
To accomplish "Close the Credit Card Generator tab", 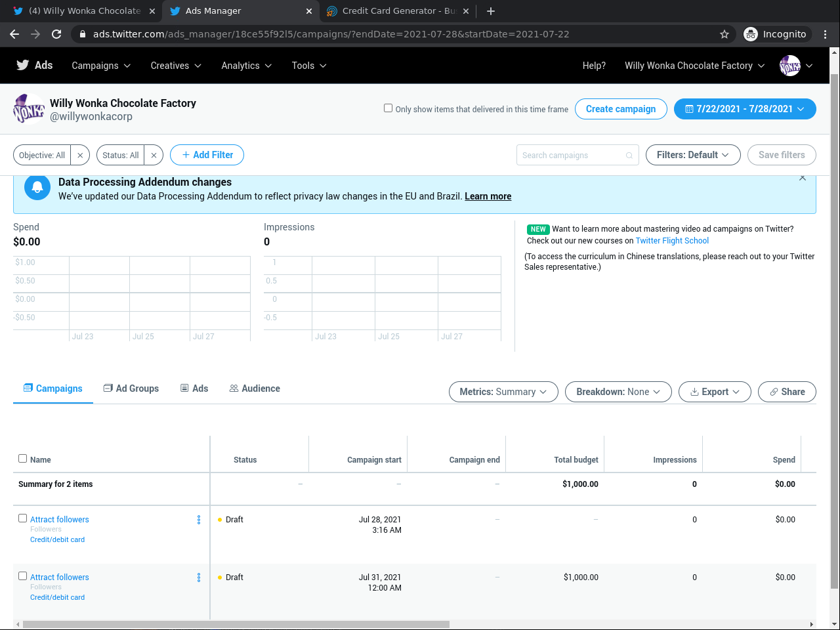I will 466,11.
